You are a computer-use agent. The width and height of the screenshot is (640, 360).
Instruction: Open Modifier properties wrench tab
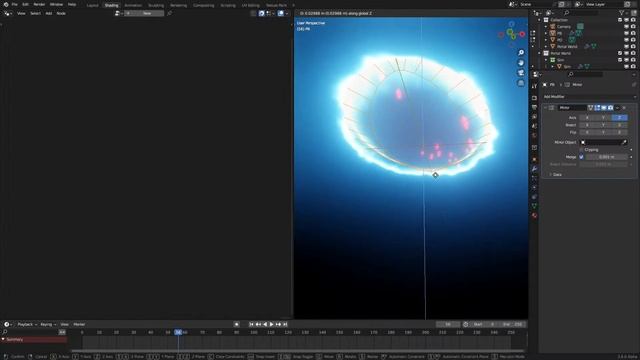[534, 169]
